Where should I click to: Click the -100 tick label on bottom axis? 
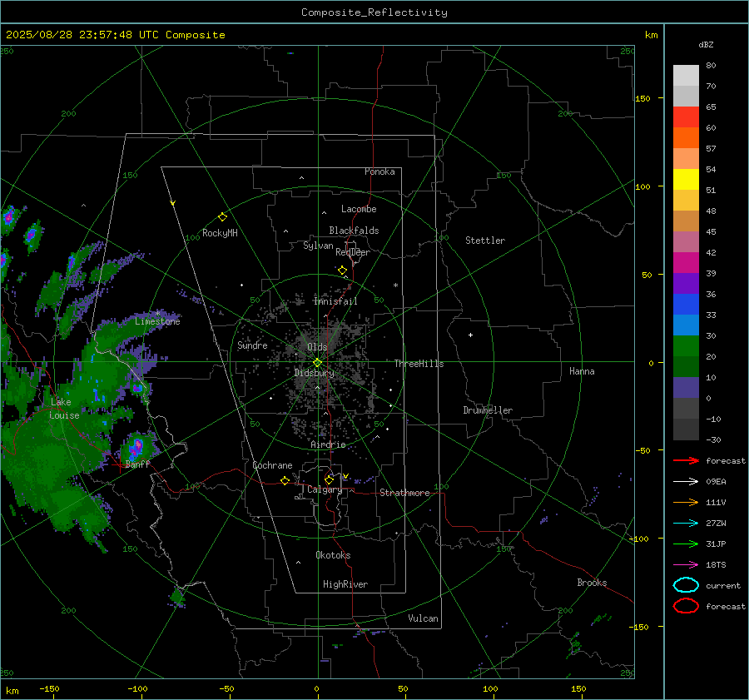coord(137,688)
